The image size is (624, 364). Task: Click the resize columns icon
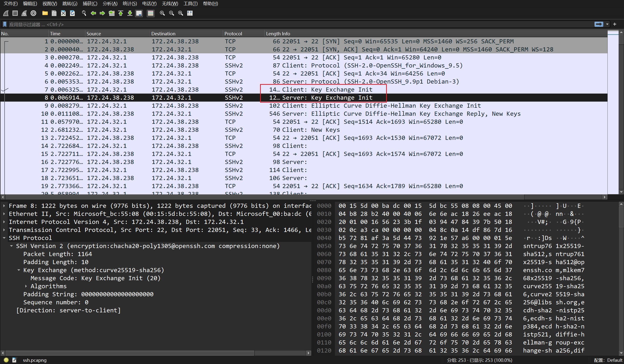[x=190, y=13]
